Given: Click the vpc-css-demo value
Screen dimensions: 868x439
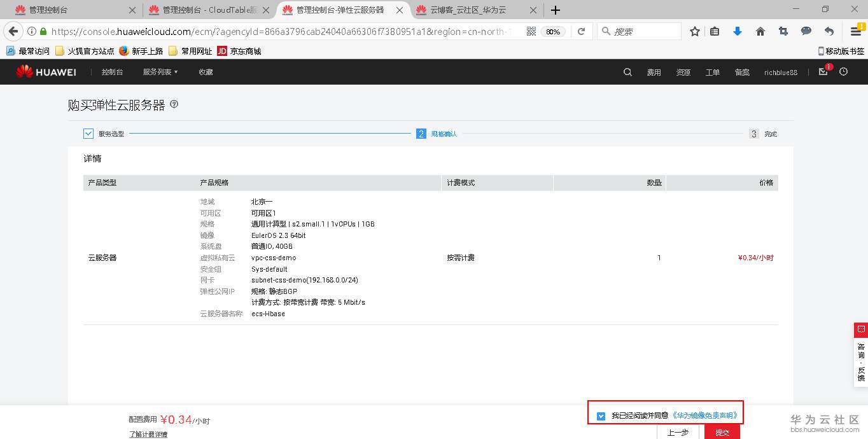Looking at the screenshot, I should point(274,258).
